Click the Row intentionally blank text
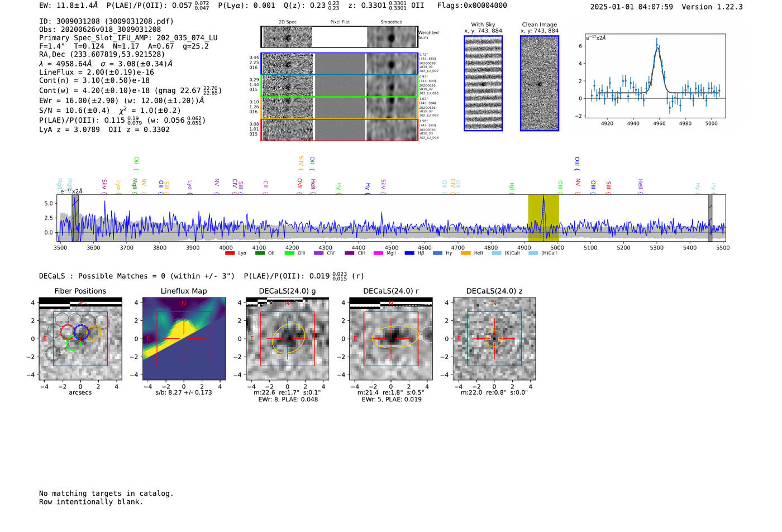 coord(91,502)
